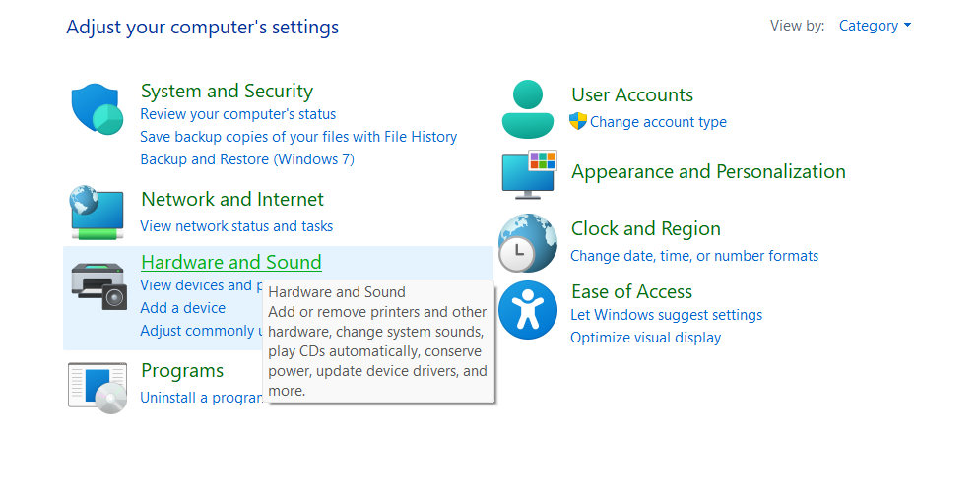The height and width of the screenshot is (498, 980).
Task: Click the Hardware and Sound printer icon
Action: coord(98,285)
